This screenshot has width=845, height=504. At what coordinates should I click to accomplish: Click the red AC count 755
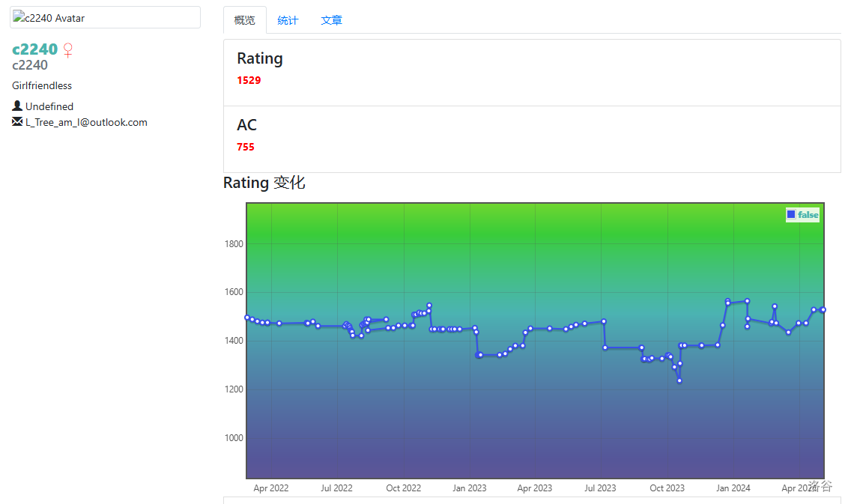coord(246,147)
